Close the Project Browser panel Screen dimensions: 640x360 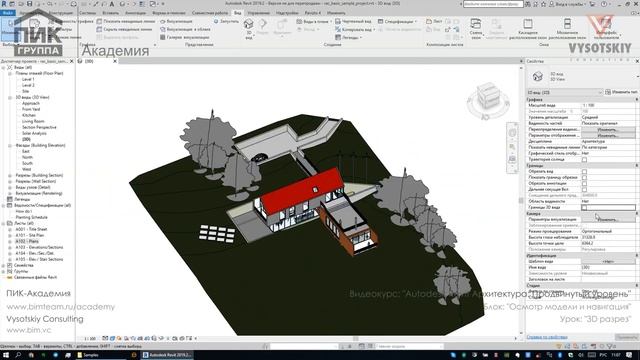72,61
